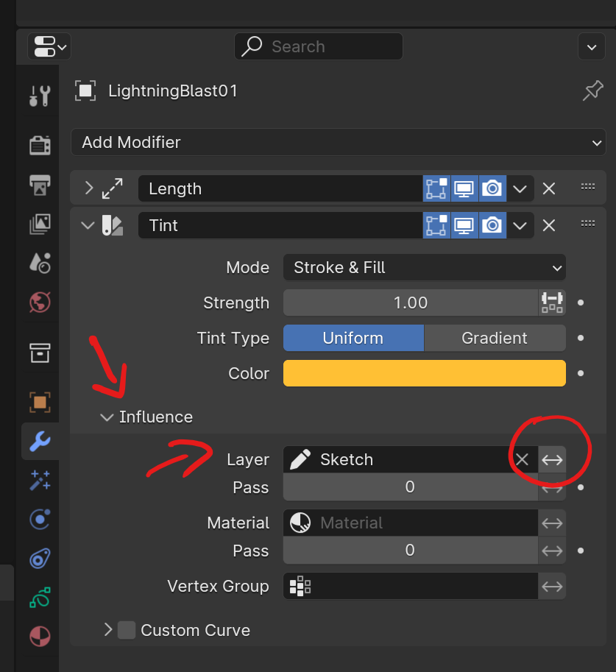Open the Output properties tab
The width and height of the screenshot is (616, 672).
pyautogui.click(x=40, y=185)
